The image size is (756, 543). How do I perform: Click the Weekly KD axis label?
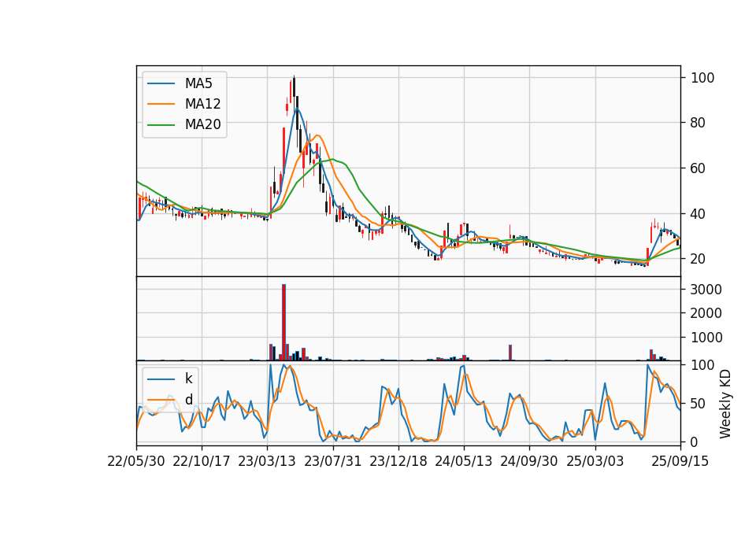pyautogui.click(x=725, y=404)
